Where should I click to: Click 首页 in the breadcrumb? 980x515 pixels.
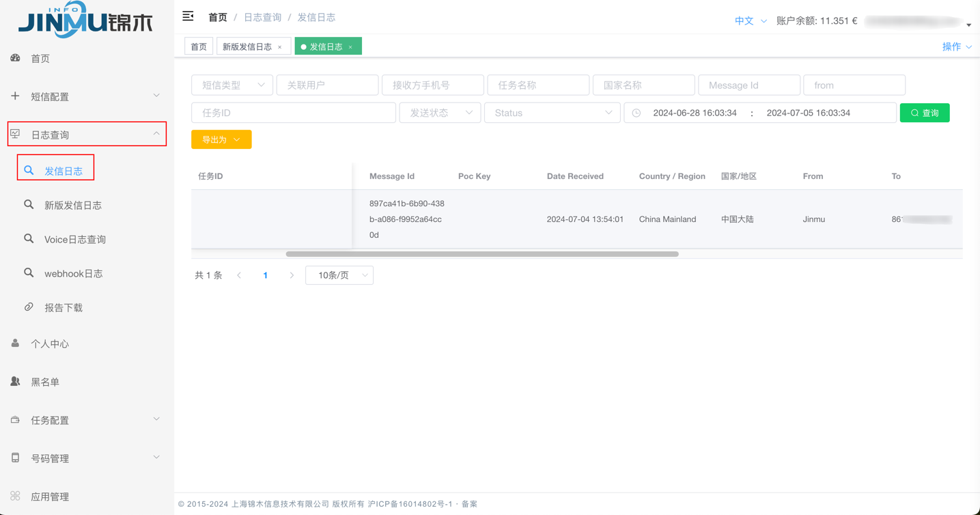pos(218,17)
